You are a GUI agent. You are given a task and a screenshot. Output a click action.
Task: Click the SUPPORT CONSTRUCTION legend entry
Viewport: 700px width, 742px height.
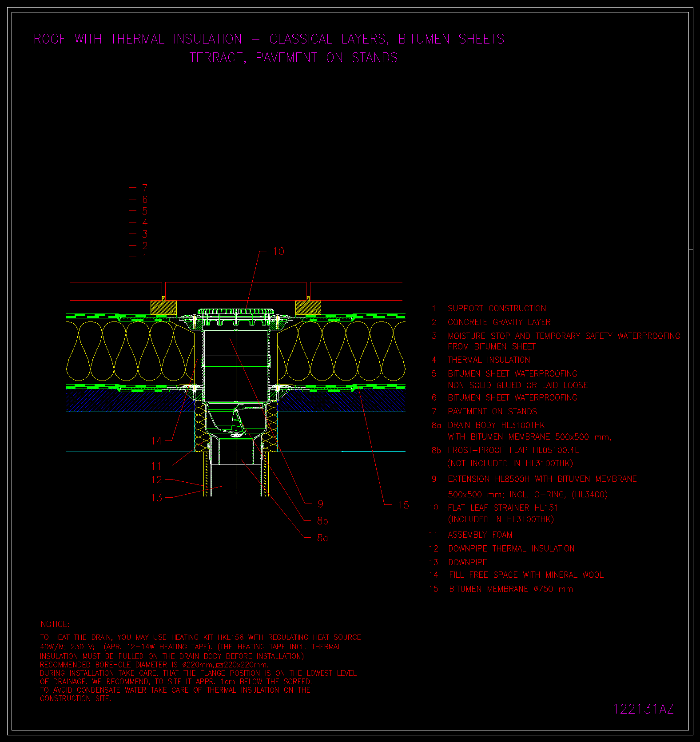[x=497, y=309]
